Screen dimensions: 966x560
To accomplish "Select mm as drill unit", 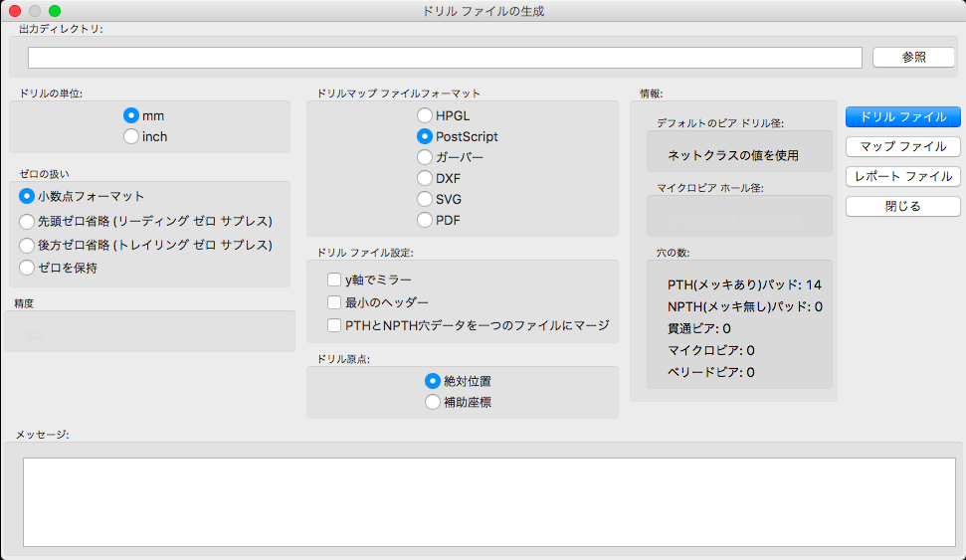I will (131, 115).
